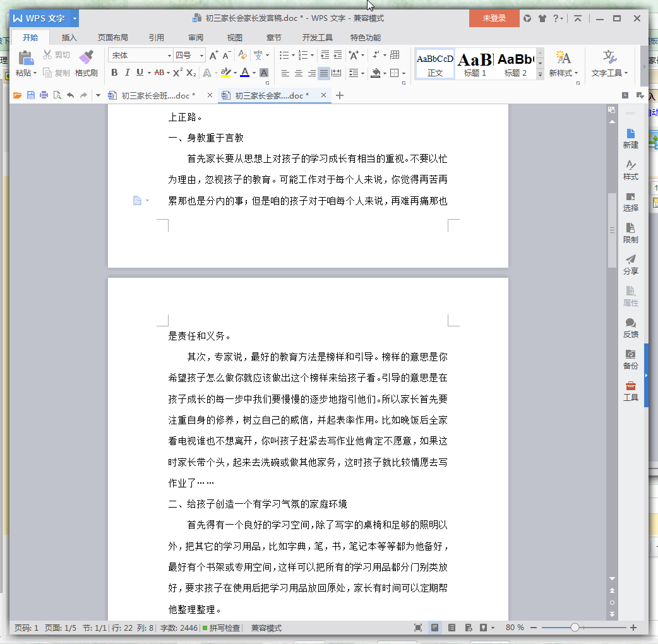Open the Styles (样式) sidebar panel
The width and height of the screenshot is (658, 644).
pos(631,170)
